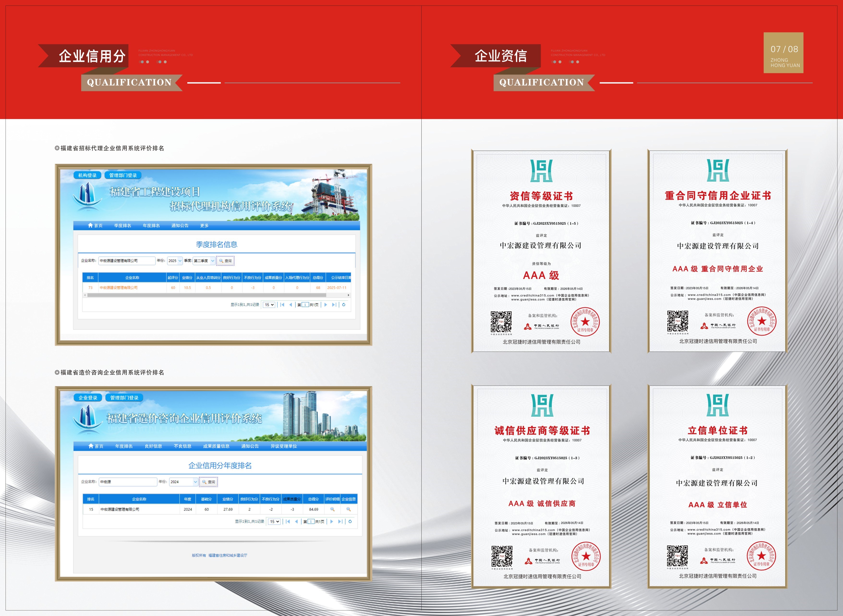Go to previous page in 造价咨询 system pager
Screen dimensions: 843x616
(x=297, y=521)
